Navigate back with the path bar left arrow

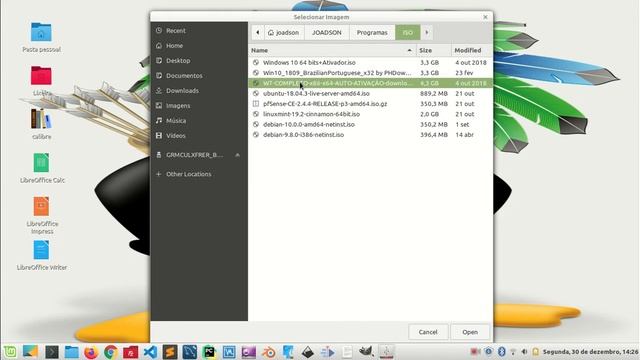click(258, 32)
